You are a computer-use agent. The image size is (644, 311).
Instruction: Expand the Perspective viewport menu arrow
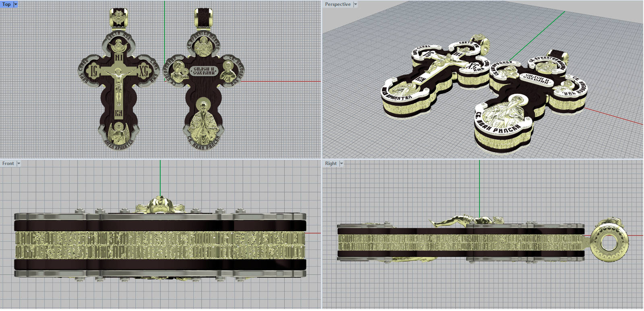point(355,4)
